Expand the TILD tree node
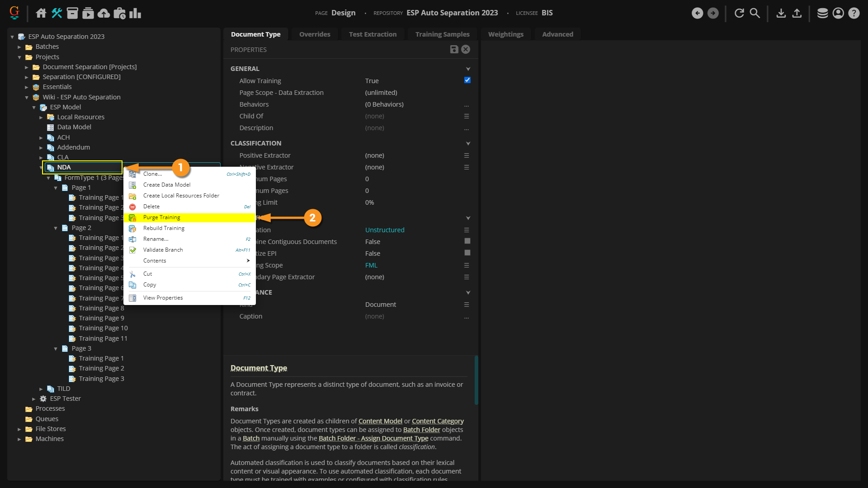This screenshot has width=868, height=488. pos(41,389)
